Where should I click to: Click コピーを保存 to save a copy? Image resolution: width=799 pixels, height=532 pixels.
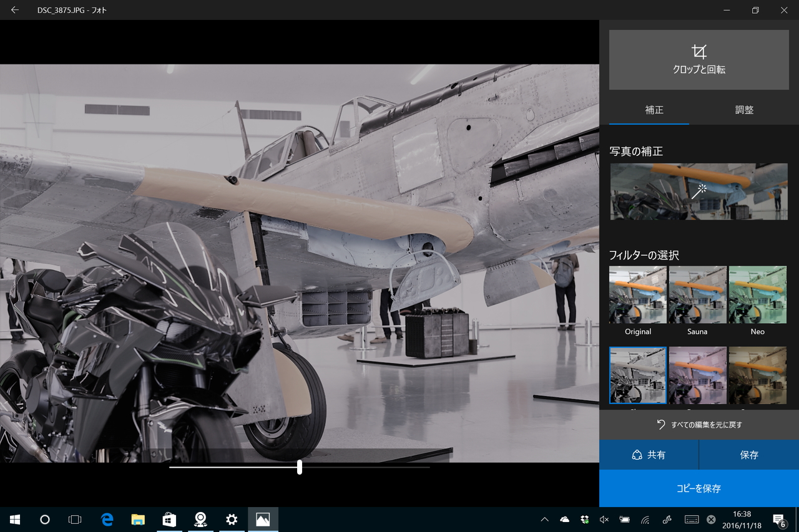(x=699, y=488)
